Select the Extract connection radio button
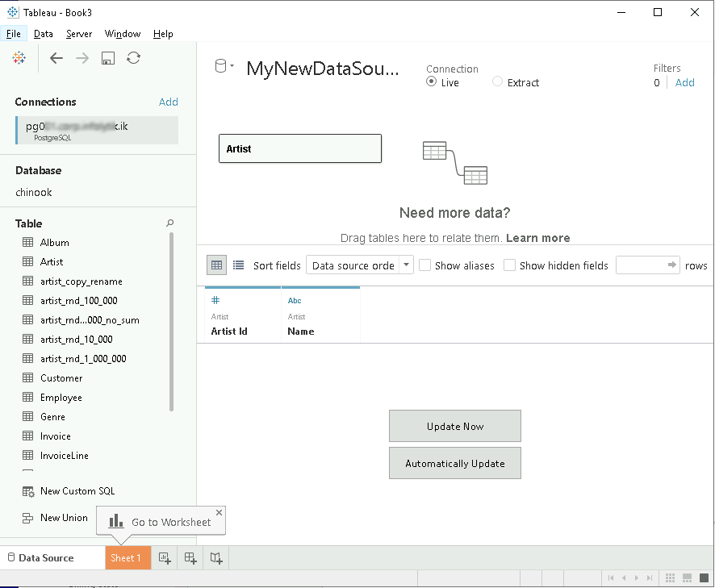715x588 pixels. coord(497,81)
